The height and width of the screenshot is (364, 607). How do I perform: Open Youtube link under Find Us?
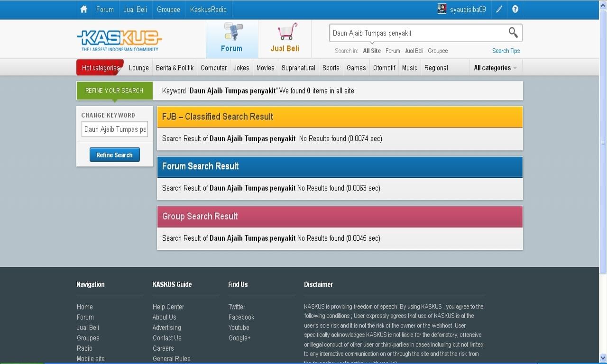pyautogui.click(x=239, y=328)
